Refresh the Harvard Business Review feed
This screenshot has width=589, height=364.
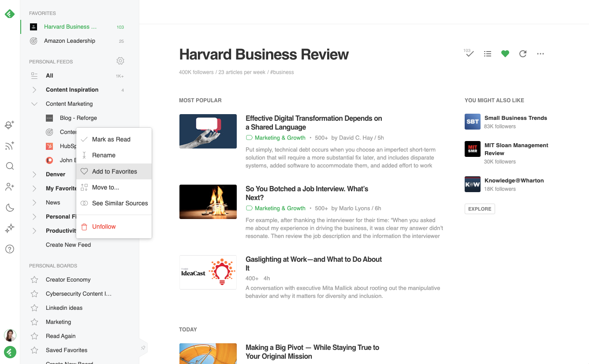[523, 54]
